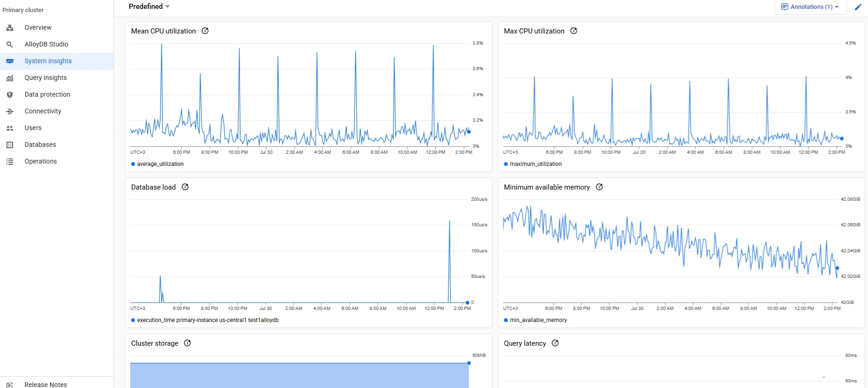Click the edit pencil icon at top right
This screenshot has width=868, height=388.
tap(858, 7)
